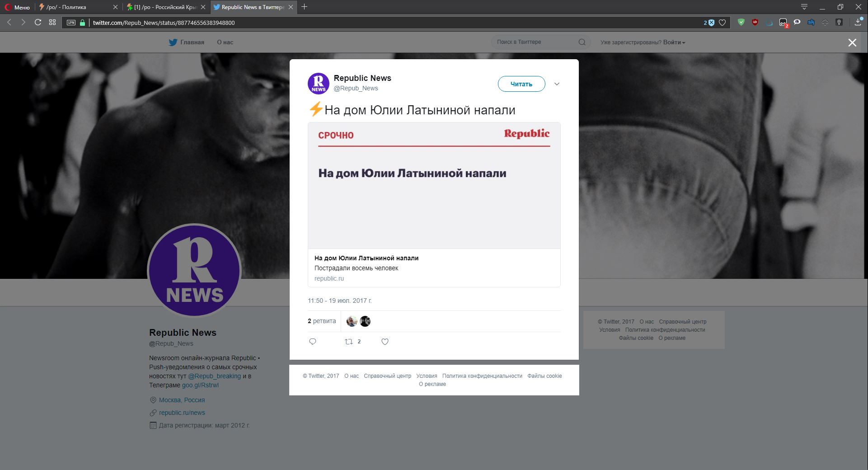Open the browser downloads panel

click(x=858, y=22)
